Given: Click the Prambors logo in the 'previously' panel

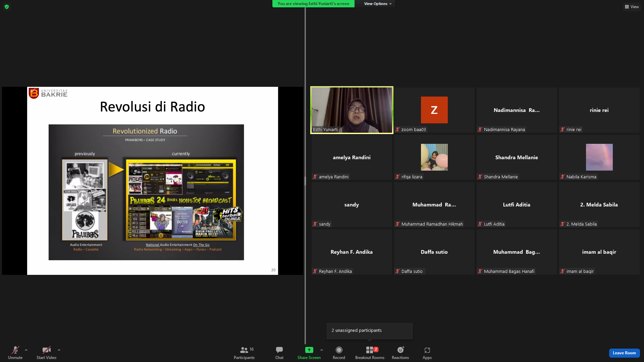Looking at the screenshot, I should click(x=85, y=226).
